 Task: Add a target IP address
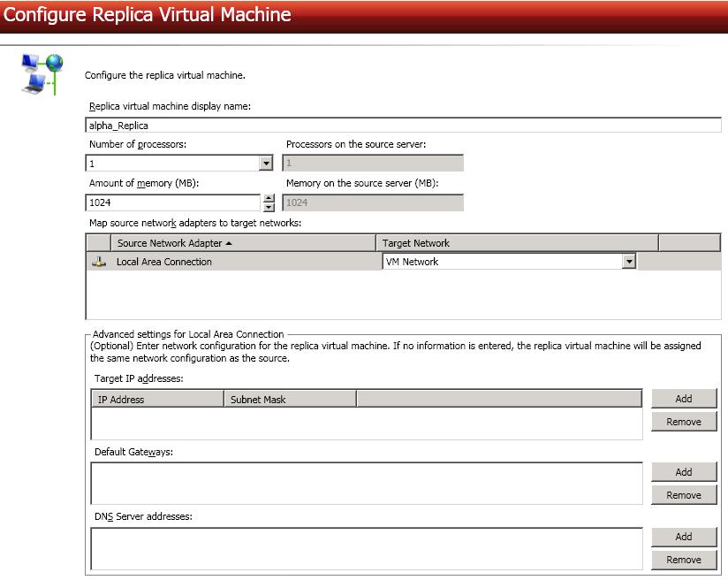[x=684, y=399]
